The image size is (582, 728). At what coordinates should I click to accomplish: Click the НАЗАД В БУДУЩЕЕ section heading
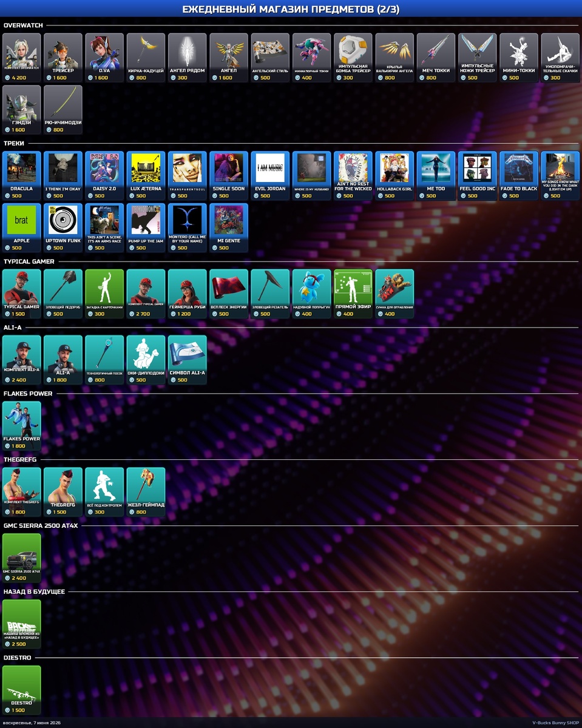point(34,591)
